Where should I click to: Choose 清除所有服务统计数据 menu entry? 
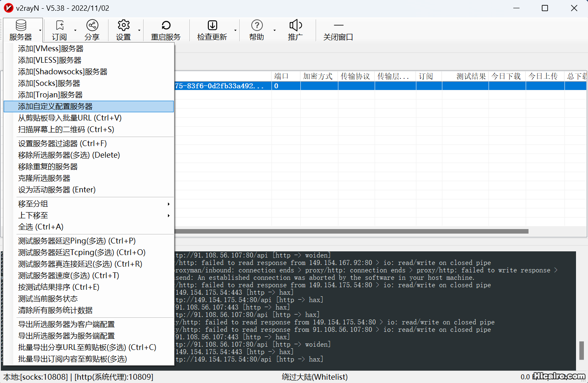[89, 310]
